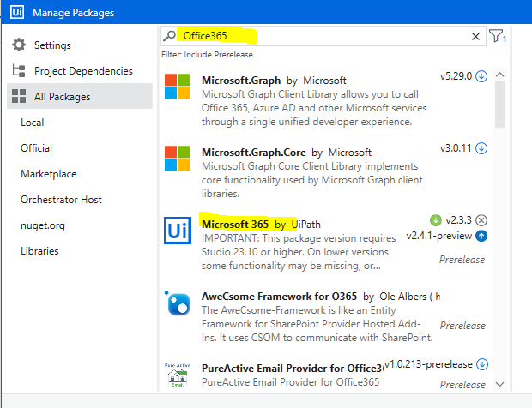
Task: Open the package filter funnel icon
Action: coord(497,36)
